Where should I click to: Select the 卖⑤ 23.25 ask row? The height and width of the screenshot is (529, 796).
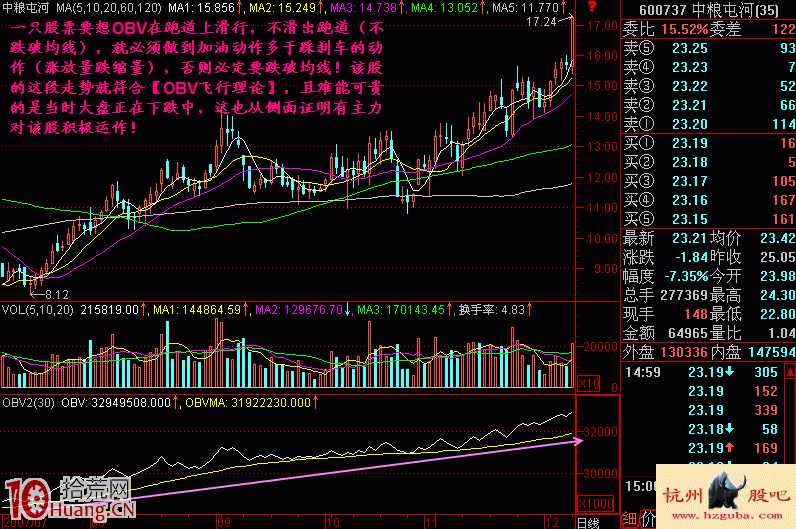coord(709,48)
